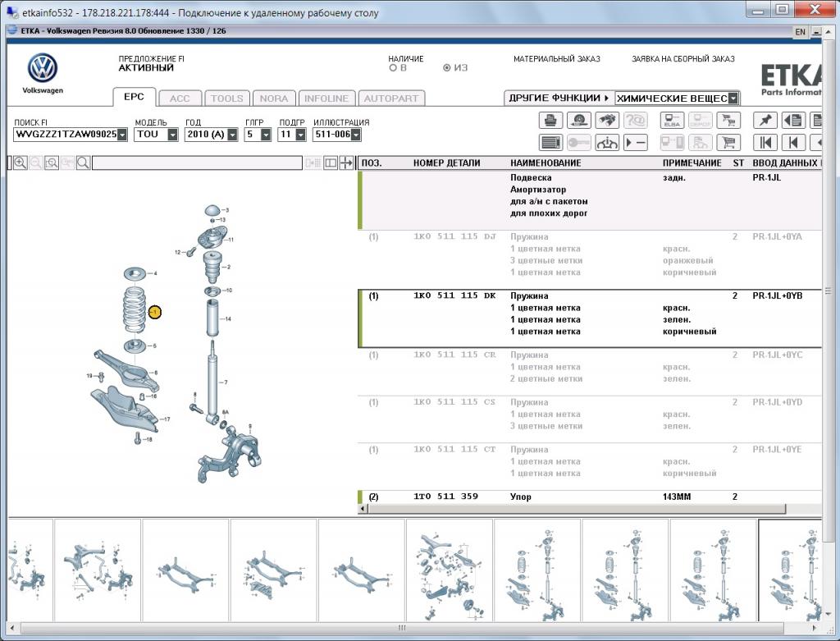Click the pushpin icon
This screenshot has width=840, height=641.
coord(765,120)
